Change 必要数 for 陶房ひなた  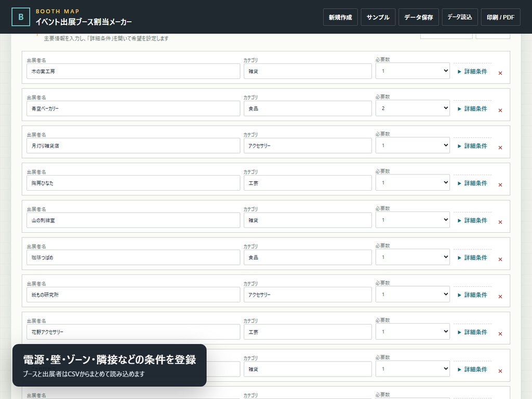click(413, 182)
